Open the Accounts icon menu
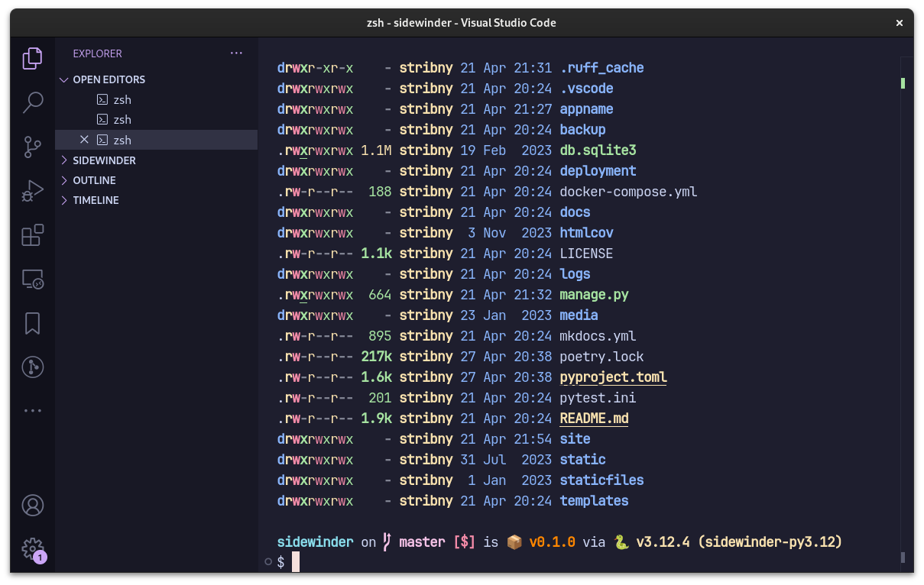The image size is (924, 585). (x=32, y=505)
